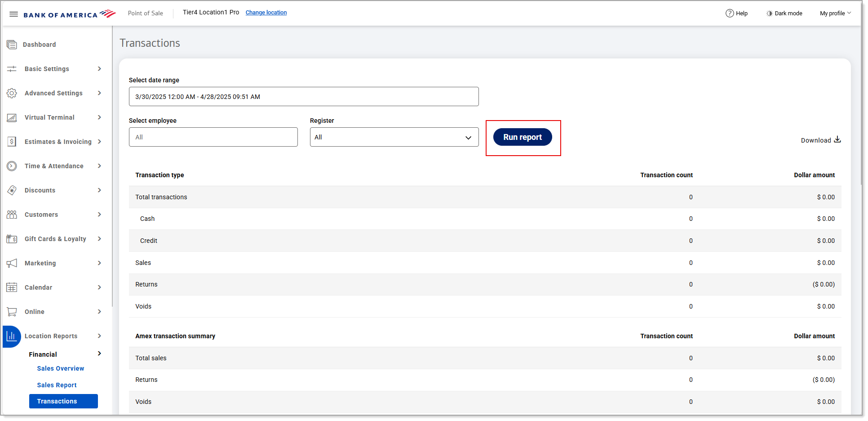This screenshot has height=421, width=868.
Task: Click the Customers people icon
Action: click(12, 215)
